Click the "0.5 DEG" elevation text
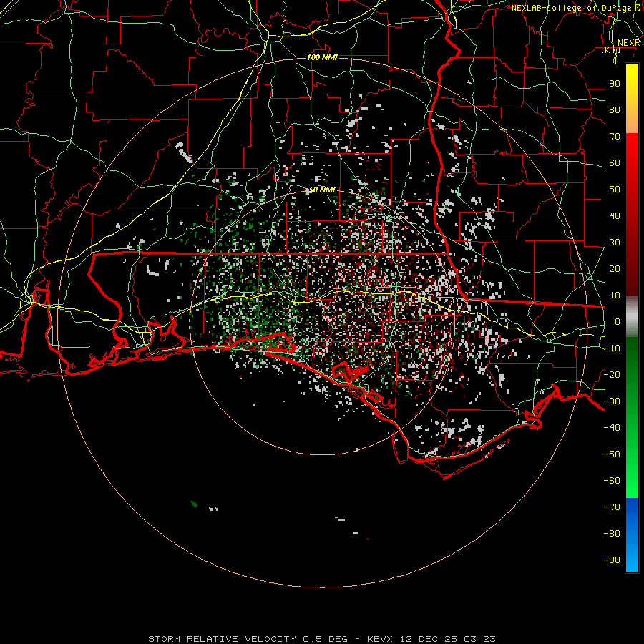This screenshot has width=644, height=644. tap(326, 639)
